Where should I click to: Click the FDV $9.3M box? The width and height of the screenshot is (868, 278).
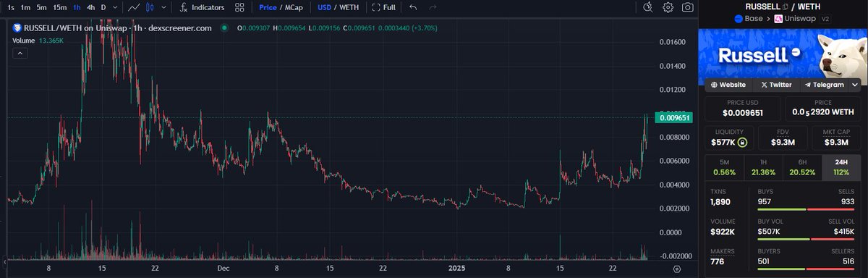coord(782,137)
